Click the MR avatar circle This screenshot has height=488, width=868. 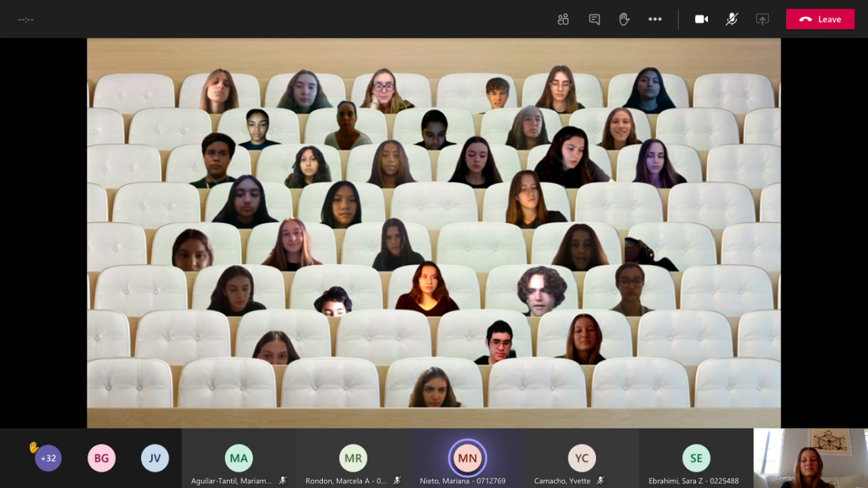click(353, 458)
